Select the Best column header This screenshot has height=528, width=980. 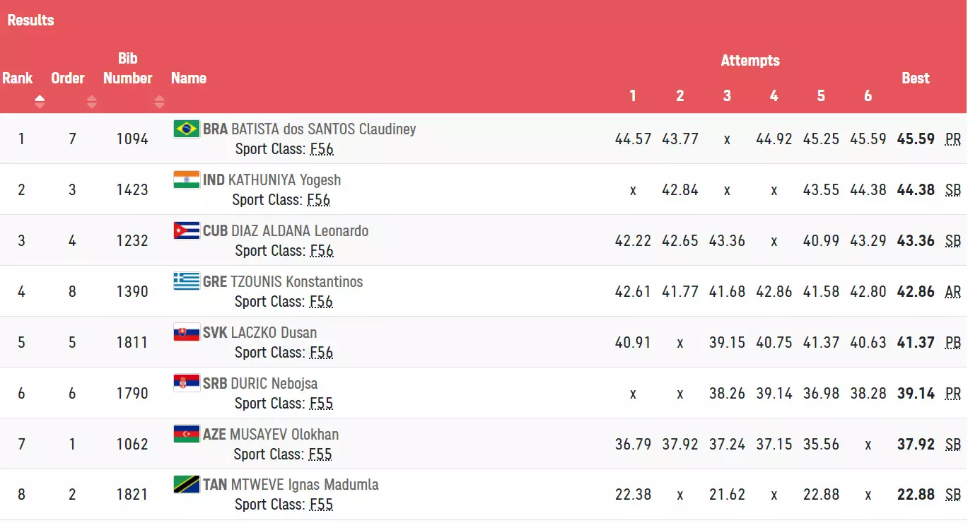pyautogui.click(x=915, y=78)
